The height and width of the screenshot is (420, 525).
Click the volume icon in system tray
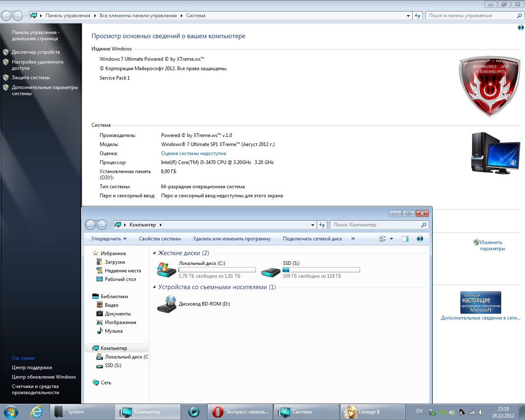click(x=482, y=412)
